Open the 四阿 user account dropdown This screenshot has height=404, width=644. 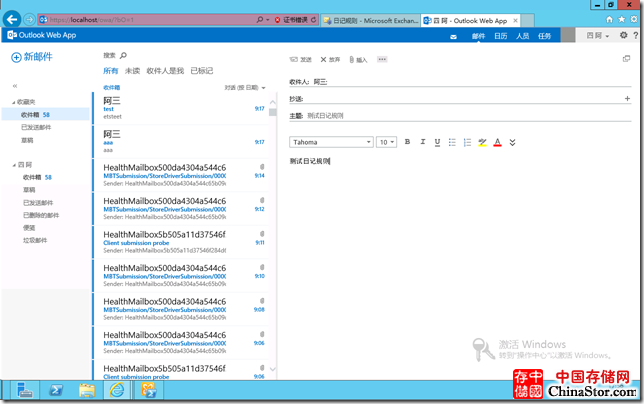[x=598, y=36]
